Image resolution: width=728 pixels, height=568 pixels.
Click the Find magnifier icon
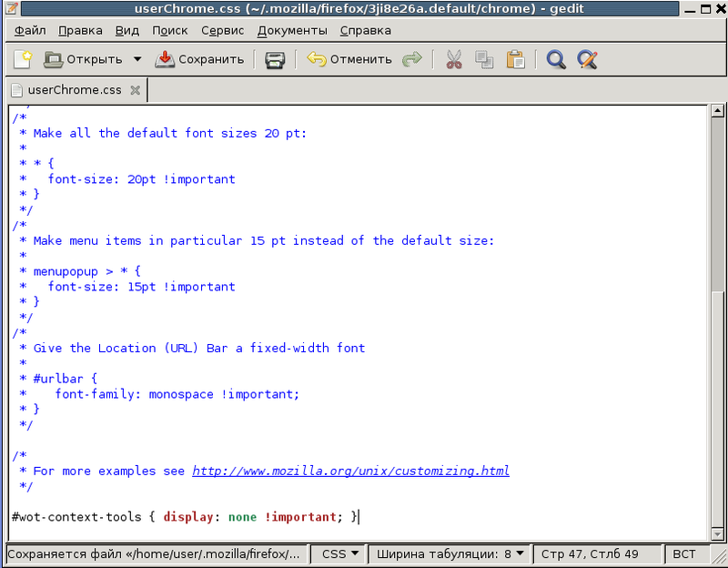(x=556, y=60)
